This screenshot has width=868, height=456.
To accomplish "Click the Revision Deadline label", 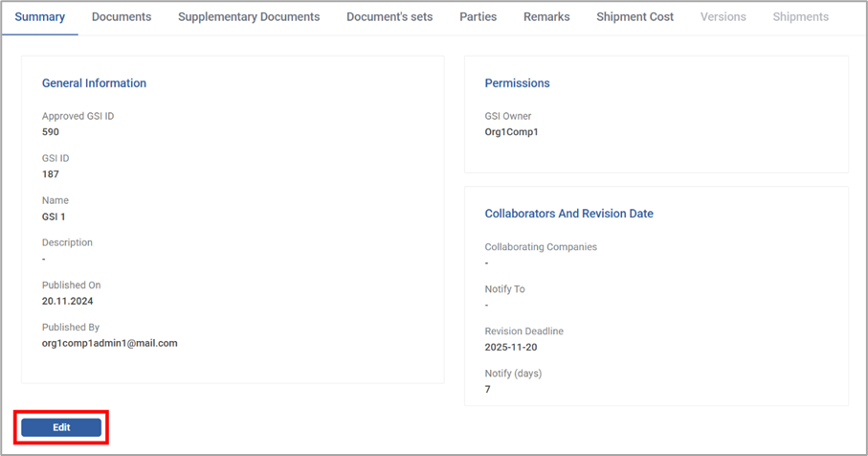I will [x=524, y=331].
